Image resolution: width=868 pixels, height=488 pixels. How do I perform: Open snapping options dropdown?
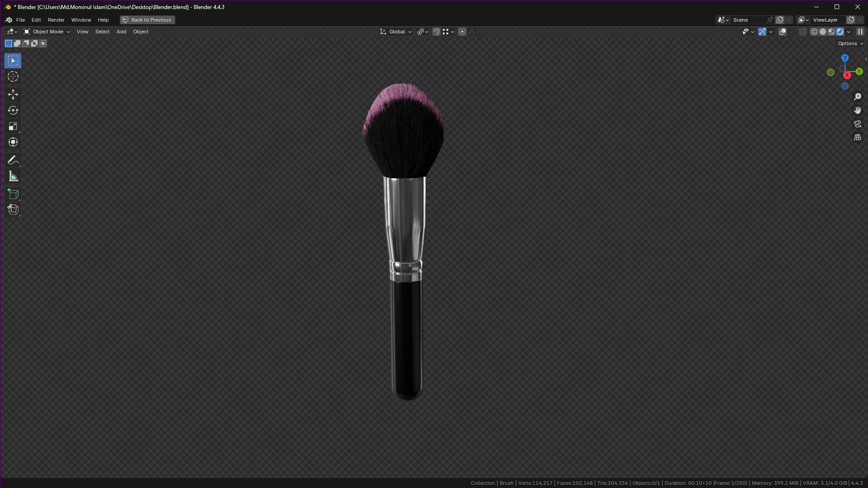click(x=449, y=32)
